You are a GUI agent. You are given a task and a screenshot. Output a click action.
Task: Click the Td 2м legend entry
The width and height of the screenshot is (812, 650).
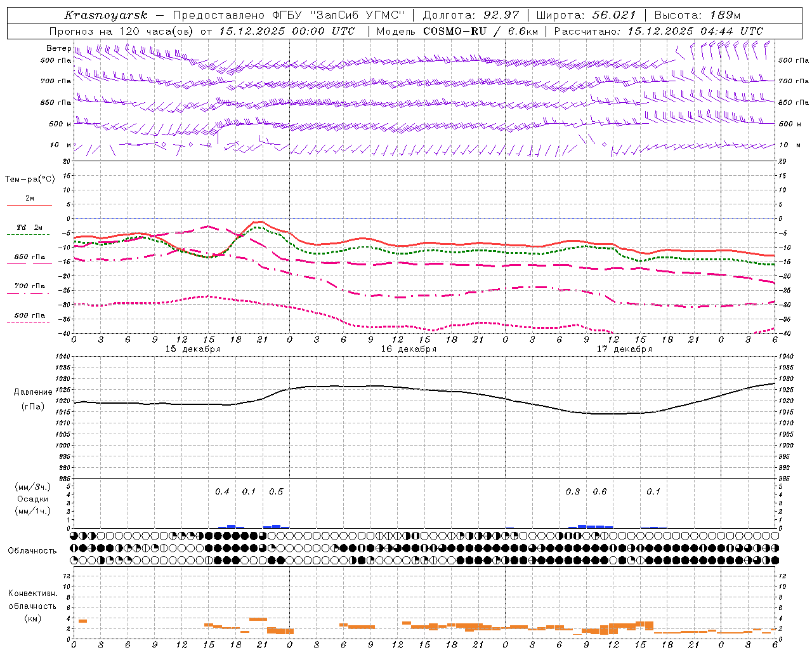pos(30,227)
